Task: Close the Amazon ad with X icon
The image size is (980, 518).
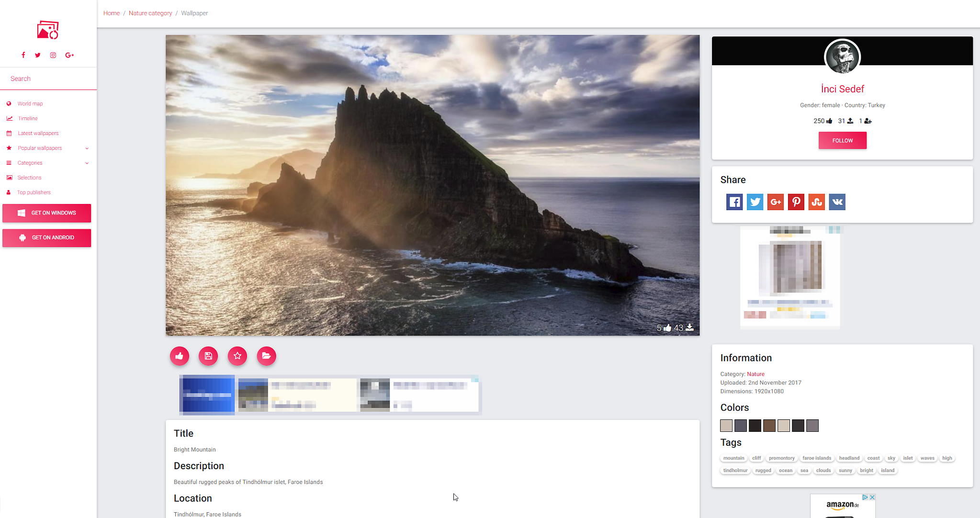Action: pos(872,497)
